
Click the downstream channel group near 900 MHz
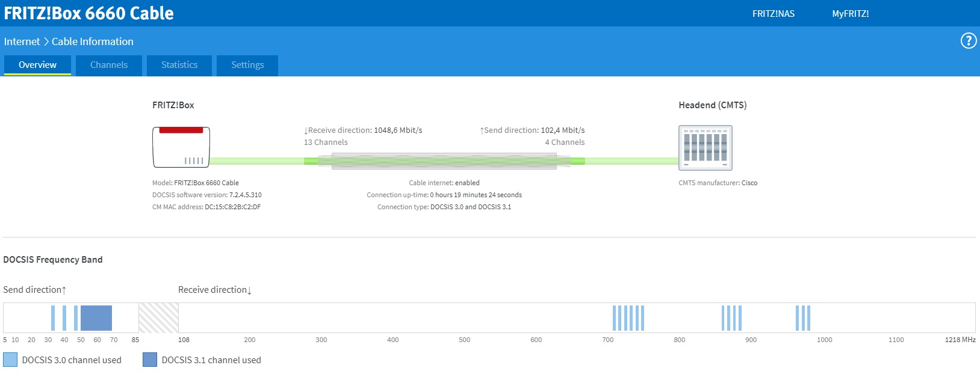[x=731, y=318]
